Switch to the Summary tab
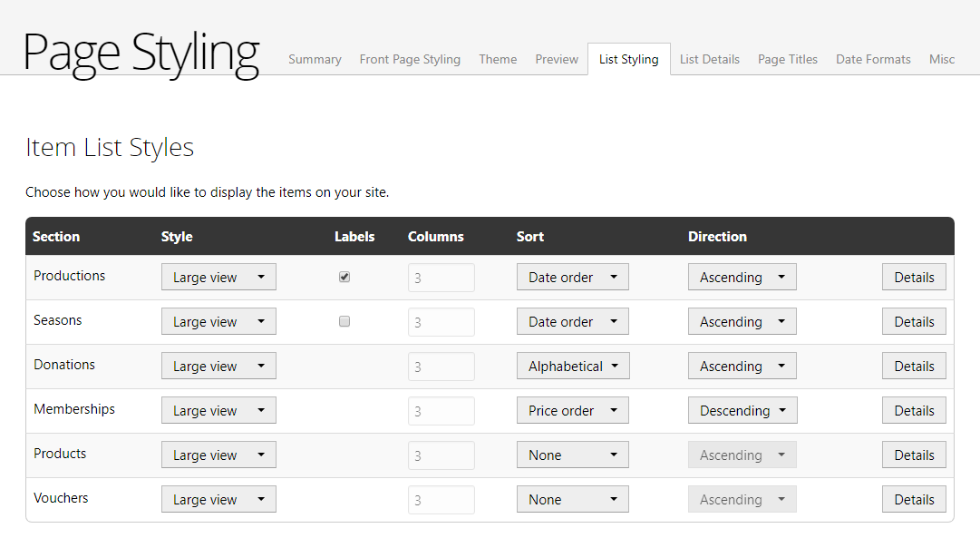This screenshot has height=538, width=980. pyautogui.click(x=315, y=59)
